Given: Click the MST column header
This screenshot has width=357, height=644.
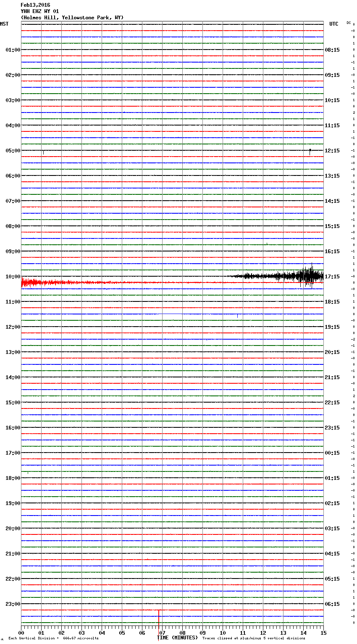Looking at the screenshot, I should click(4, 24).
